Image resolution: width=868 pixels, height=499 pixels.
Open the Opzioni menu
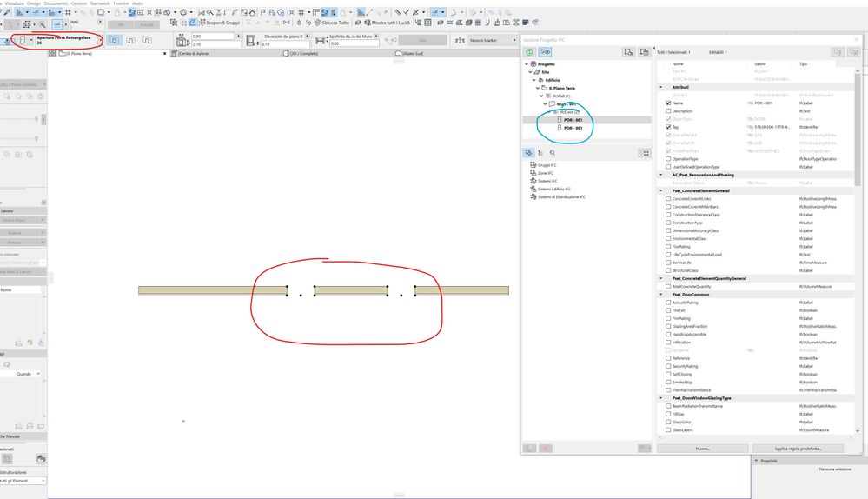click(x=78, y=3)
